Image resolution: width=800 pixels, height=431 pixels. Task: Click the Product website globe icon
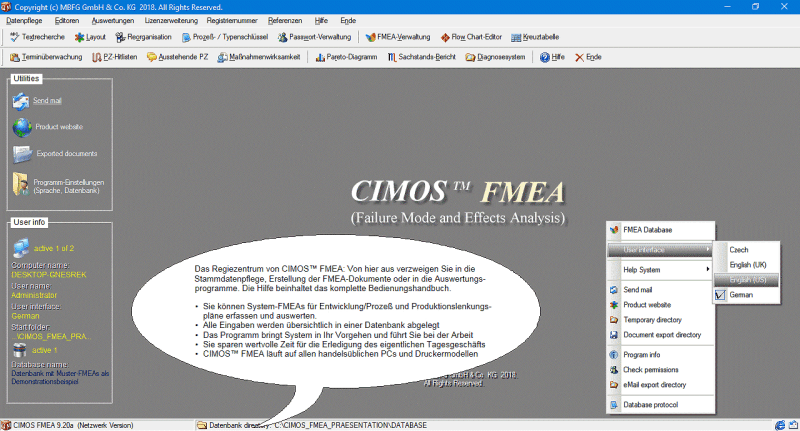[x=22, y=127]
